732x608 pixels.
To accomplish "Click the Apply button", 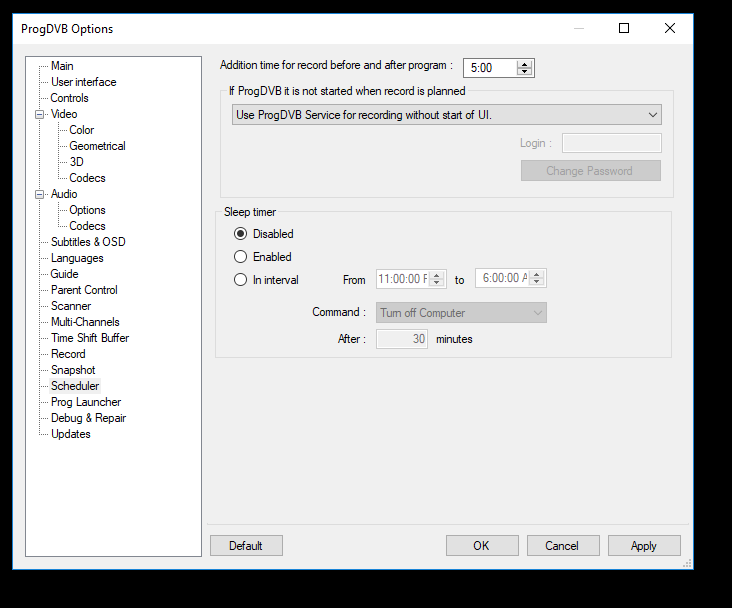I will (x=643, y=545).
